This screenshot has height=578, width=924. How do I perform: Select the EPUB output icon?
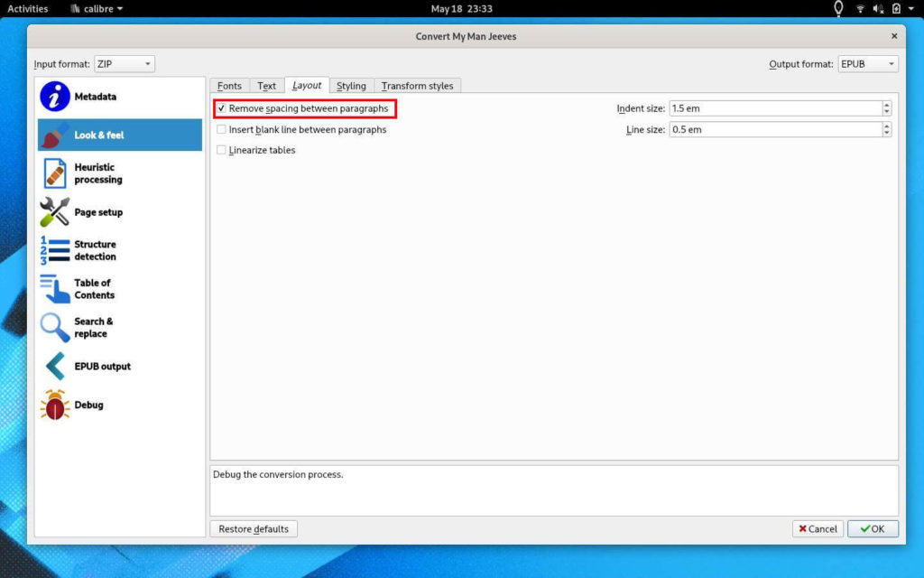[x=55, y=367]
